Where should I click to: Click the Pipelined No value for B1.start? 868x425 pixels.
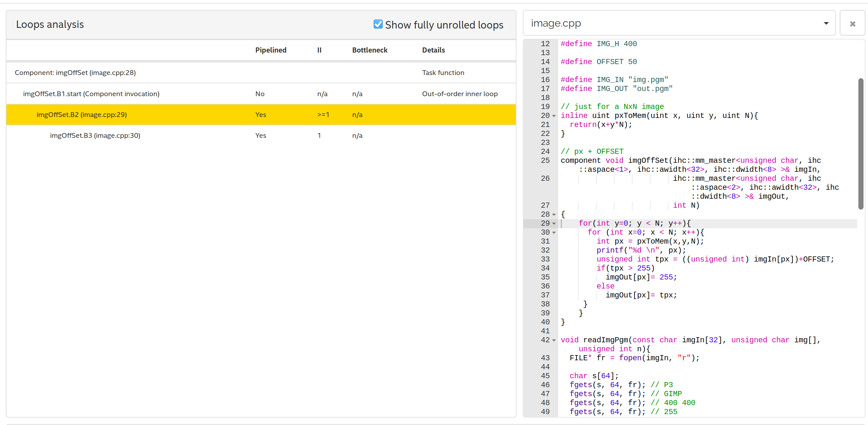click(260, 94)
